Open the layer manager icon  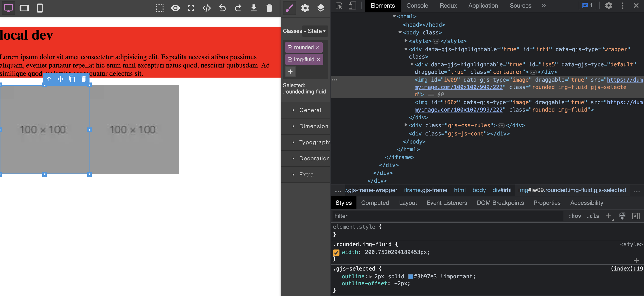[x=321, y=8]
